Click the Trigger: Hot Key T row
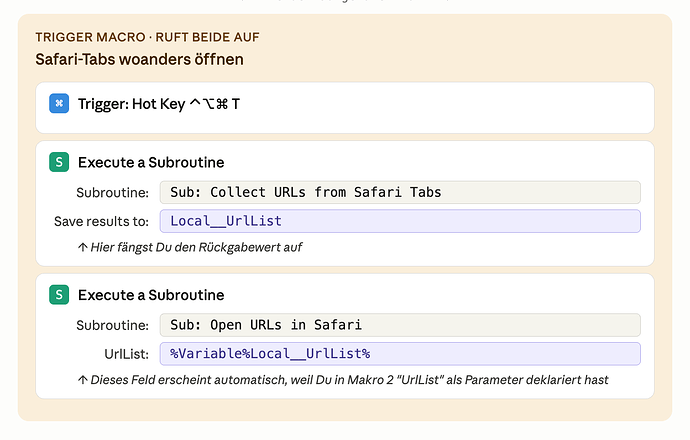Viewport: 690px width, 440px height. [x=345, y=107]
